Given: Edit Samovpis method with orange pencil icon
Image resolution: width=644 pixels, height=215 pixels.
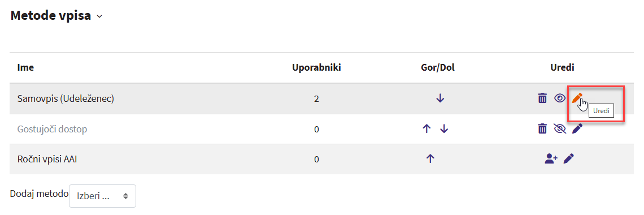Looking at the screenshot, I should coord(577,98).
